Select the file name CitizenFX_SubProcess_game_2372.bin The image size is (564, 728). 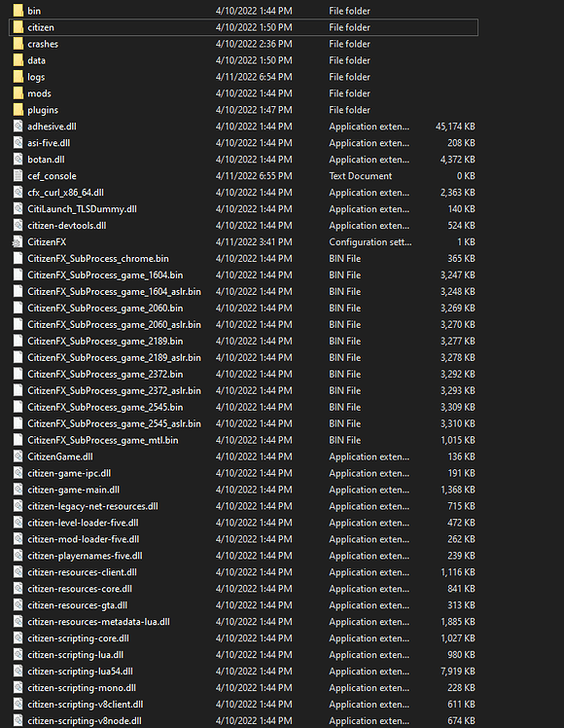click(x=105, y=374)
